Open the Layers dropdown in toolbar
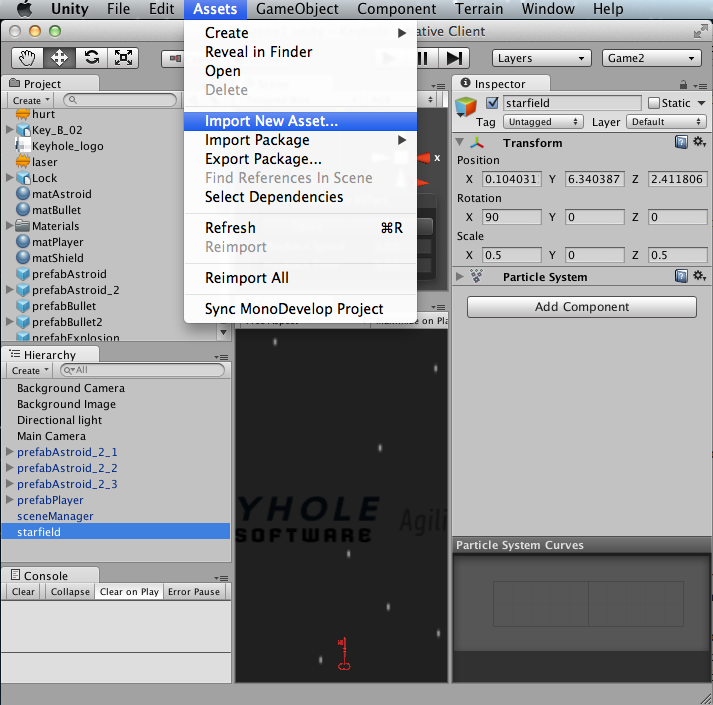This screenshot has width=713, height=705. click(542, 58)
